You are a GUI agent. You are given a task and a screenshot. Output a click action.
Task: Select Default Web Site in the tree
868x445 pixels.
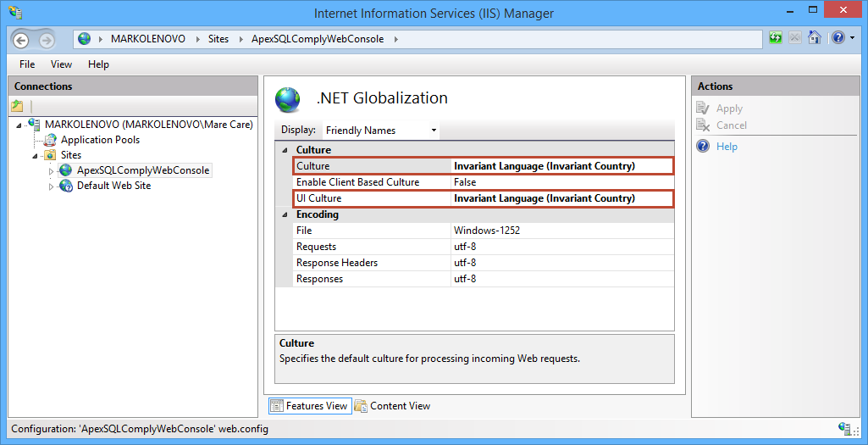tap(114, 185)
